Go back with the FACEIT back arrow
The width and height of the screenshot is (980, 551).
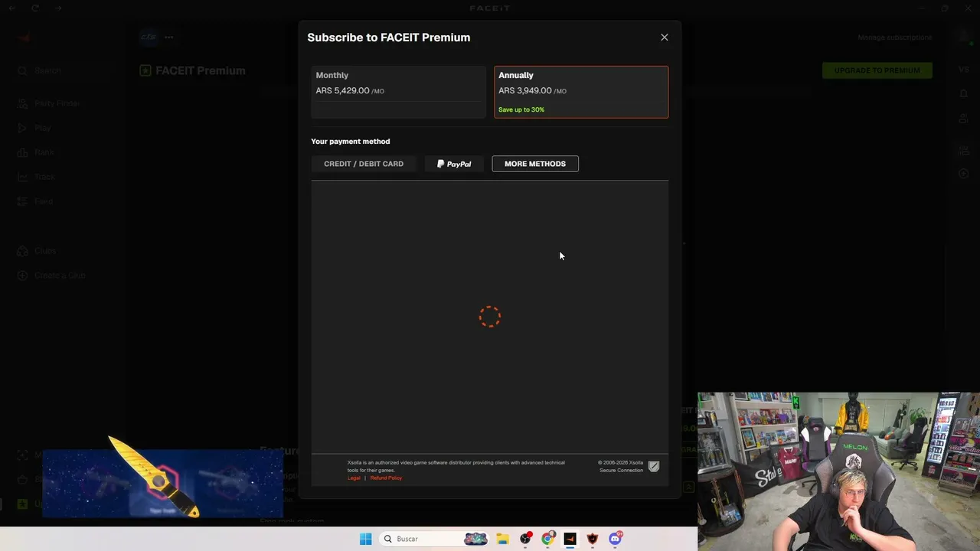[12, 8]
